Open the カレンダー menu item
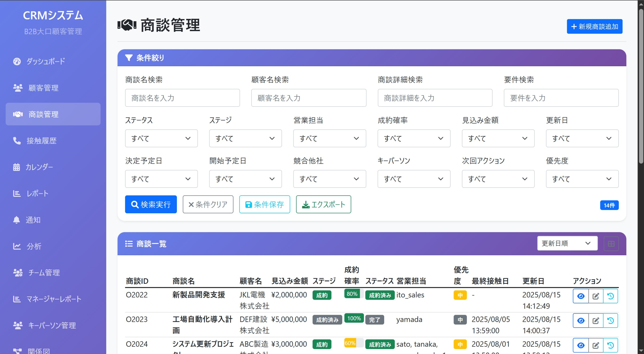 pos(53,167)
